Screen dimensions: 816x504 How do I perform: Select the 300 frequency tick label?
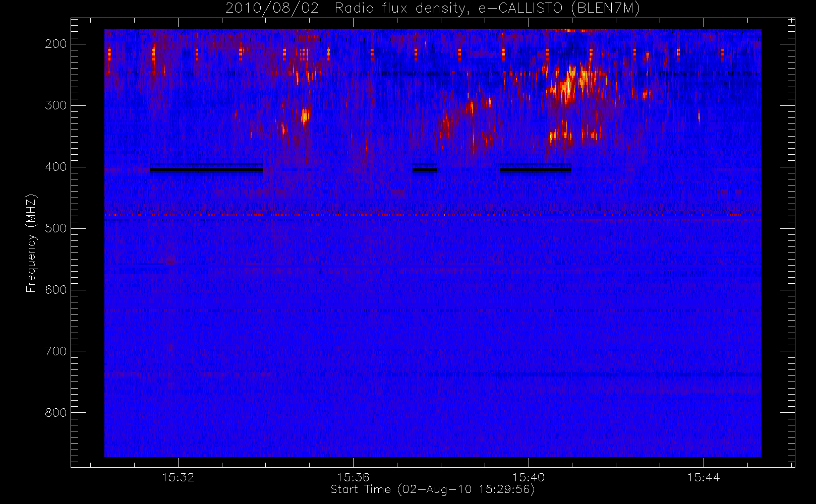[56, 105]
